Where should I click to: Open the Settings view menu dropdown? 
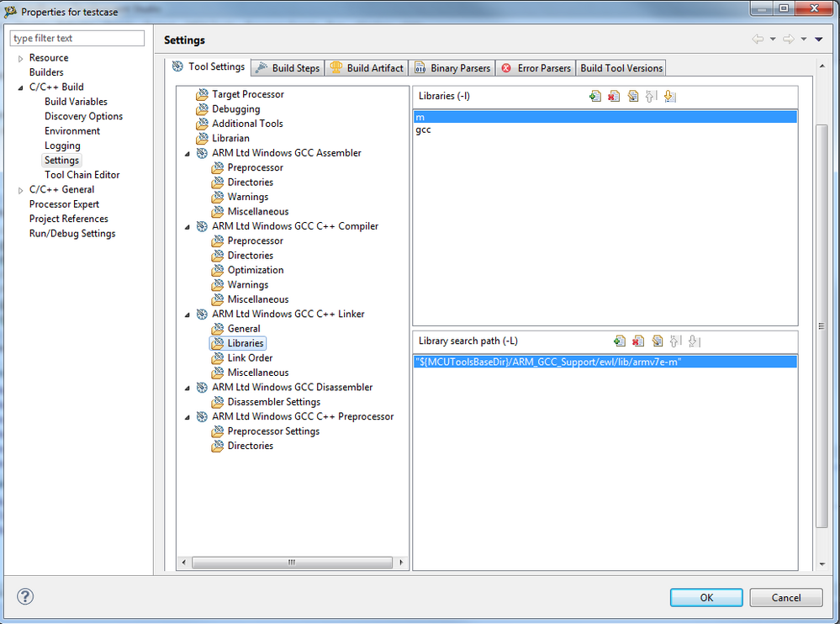[819, 39]
